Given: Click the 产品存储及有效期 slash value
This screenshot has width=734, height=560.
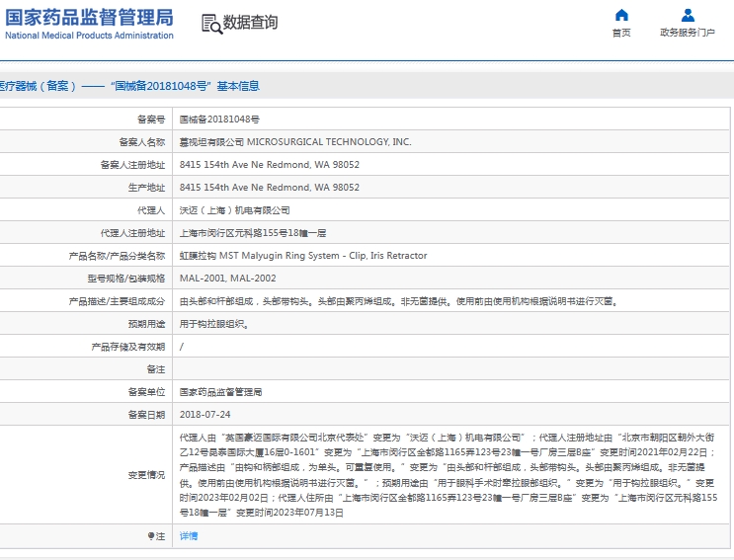Looking at the screenshot, I should click(x=182, y=347).
